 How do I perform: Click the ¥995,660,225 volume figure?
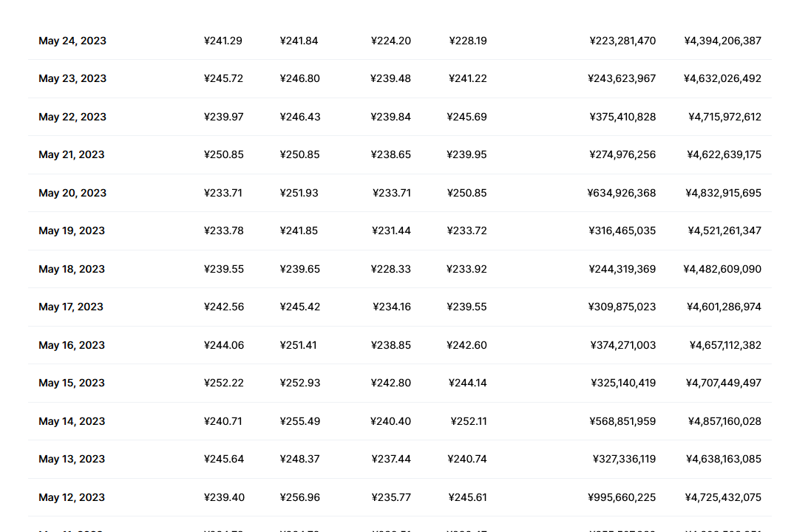[x=622, y=497]
